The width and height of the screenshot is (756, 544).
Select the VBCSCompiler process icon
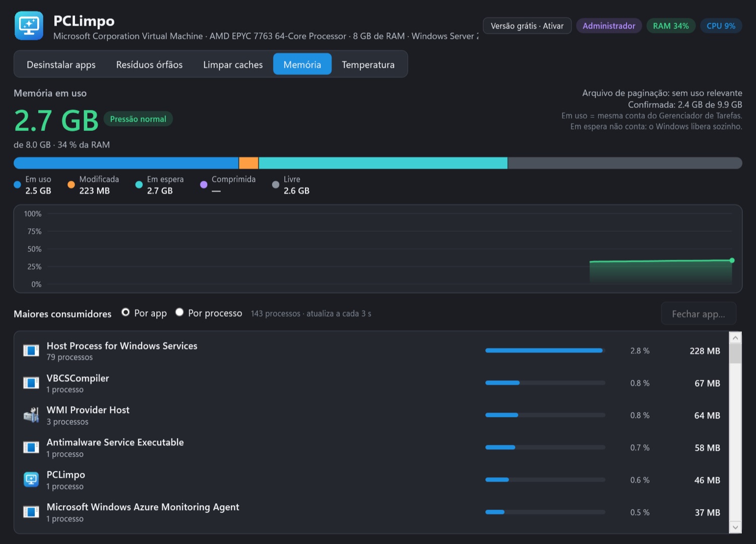click(31, 383)
